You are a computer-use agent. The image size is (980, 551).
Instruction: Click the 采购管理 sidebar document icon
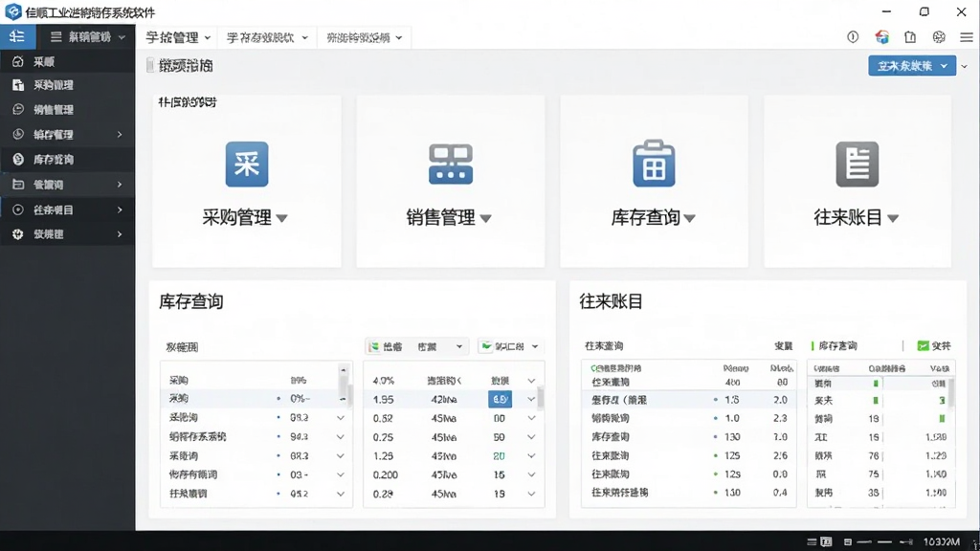(18, 85)
